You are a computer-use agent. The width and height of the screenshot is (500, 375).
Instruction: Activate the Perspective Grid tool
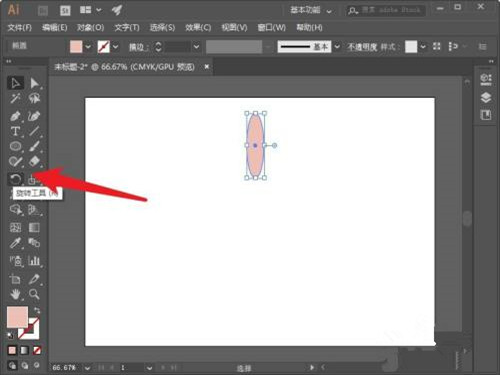click(34, 210)
